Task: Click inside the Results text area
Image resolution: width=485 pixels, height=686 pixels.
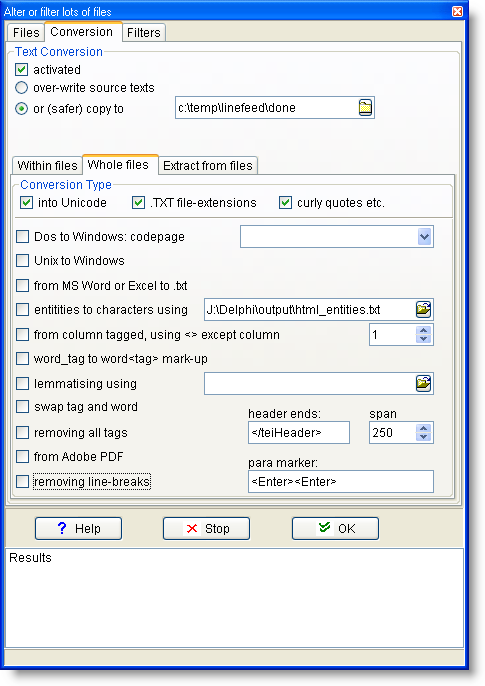Action: click(234, 598)
